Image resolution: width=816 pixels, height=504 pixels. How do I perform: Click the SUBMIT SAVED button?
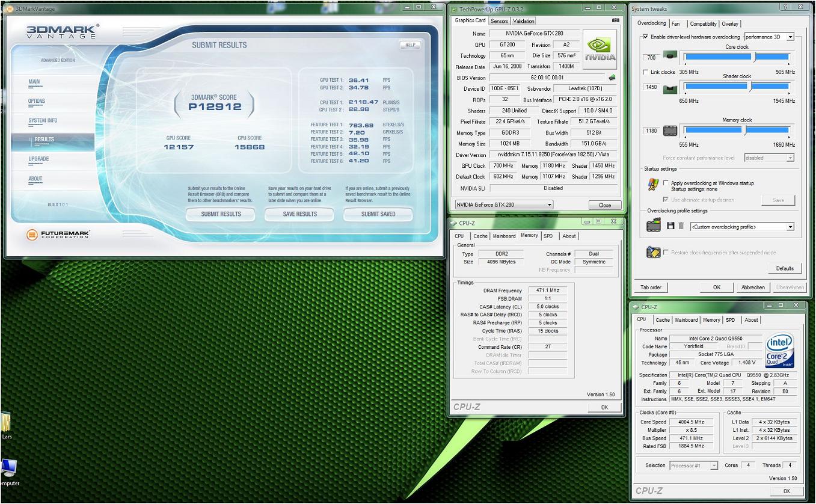point(378,214)
